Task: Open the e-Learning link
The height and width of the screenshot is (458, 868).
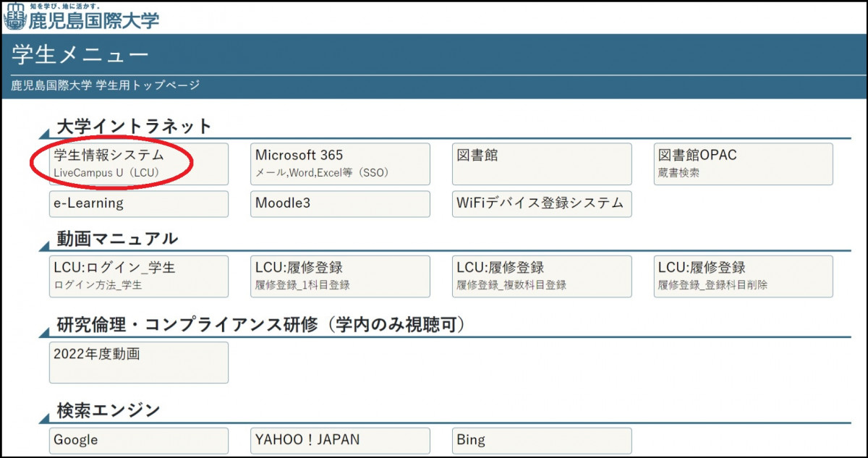Action: [139, 204]
